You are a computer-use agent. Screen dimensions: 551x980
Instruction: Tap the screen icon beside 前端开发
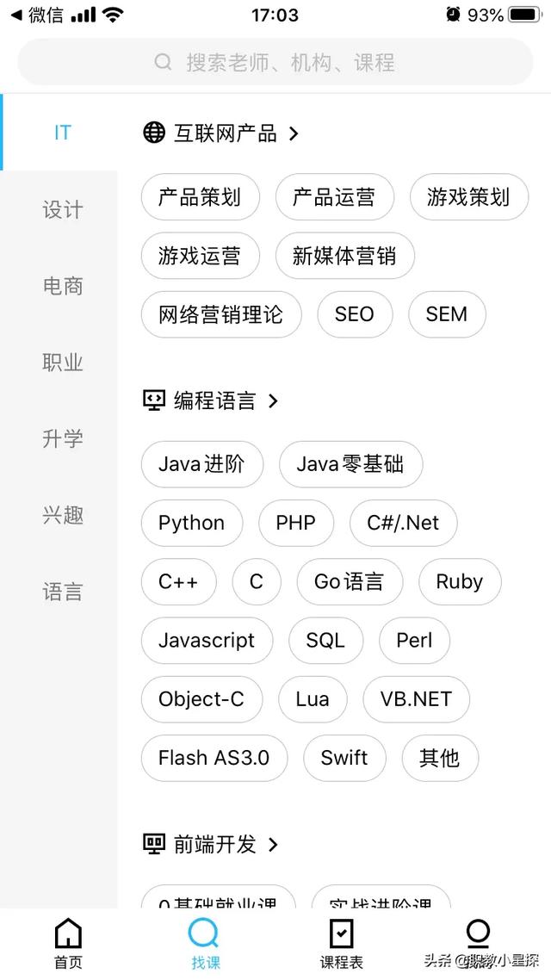(x=154, y=845)
